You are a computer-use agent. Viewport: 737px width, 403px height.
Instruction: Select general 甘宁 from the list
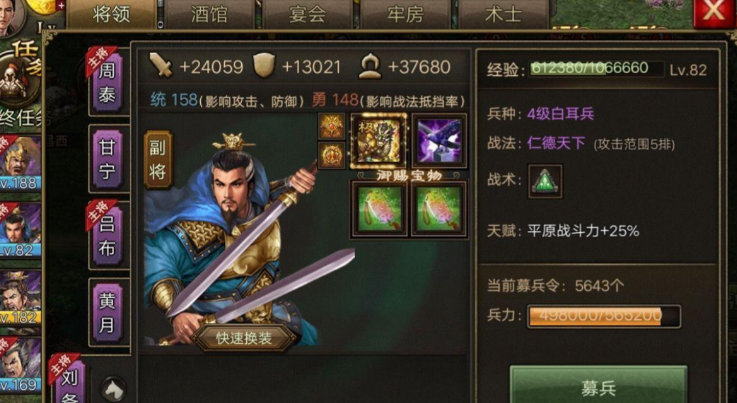[x=108, y=158]
